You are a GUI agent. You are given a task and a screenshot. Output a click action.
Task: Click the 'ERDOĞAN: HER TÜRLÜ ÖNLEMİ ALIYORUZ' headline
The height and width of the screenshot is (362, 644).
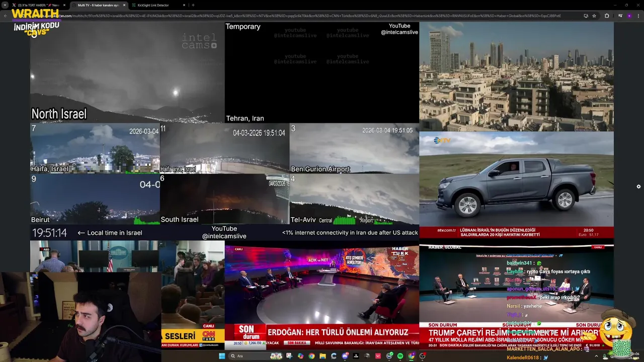click(338, 332)
